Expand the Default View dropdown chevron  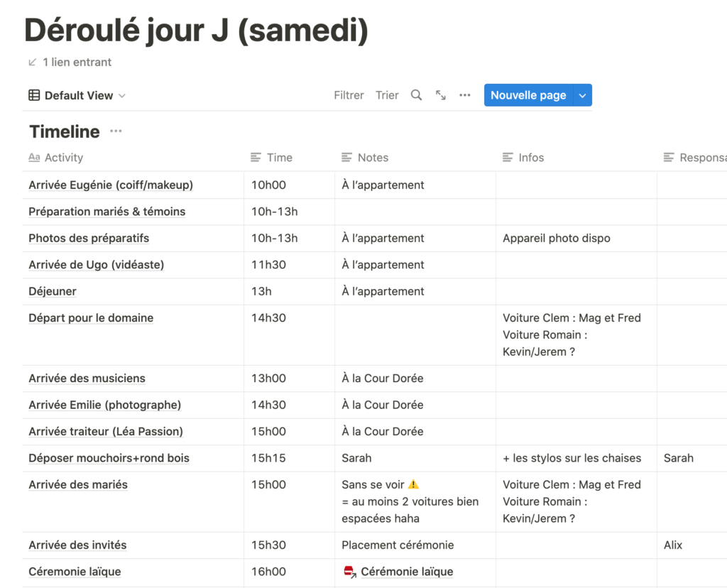click(122, 96)
